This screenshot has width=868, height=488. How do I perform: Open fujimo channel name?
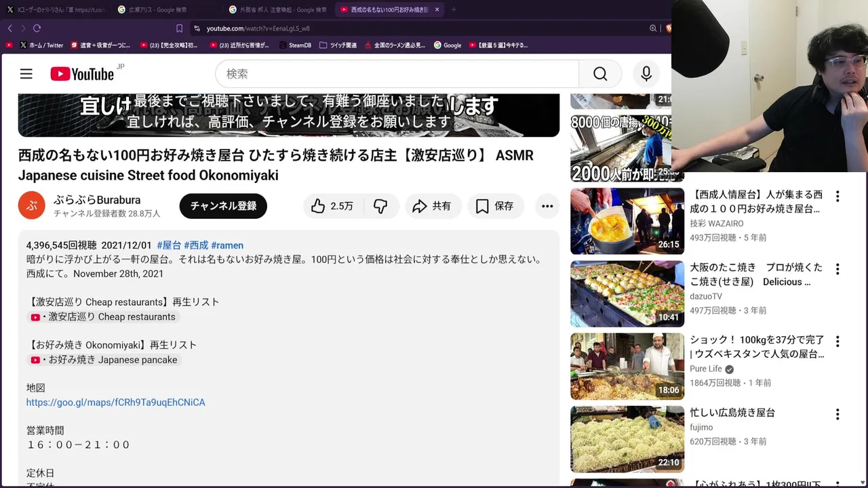point(701,427)
